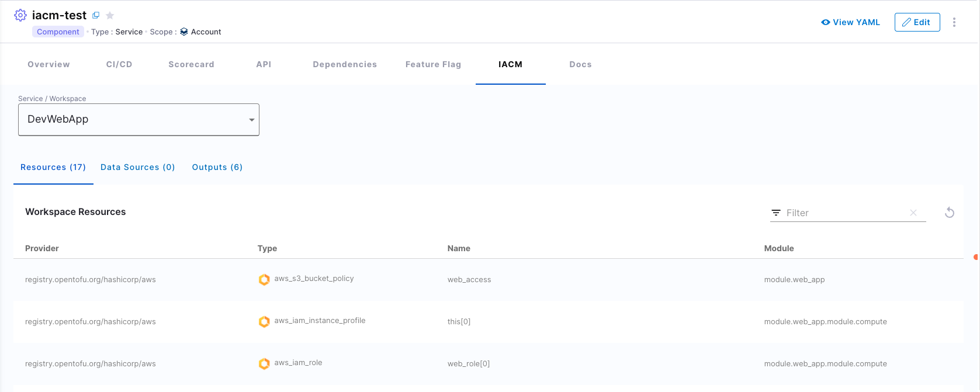The image size is (980, 392).
Task: Click the copy icon next to iacm-test
Action: (96, 15)
